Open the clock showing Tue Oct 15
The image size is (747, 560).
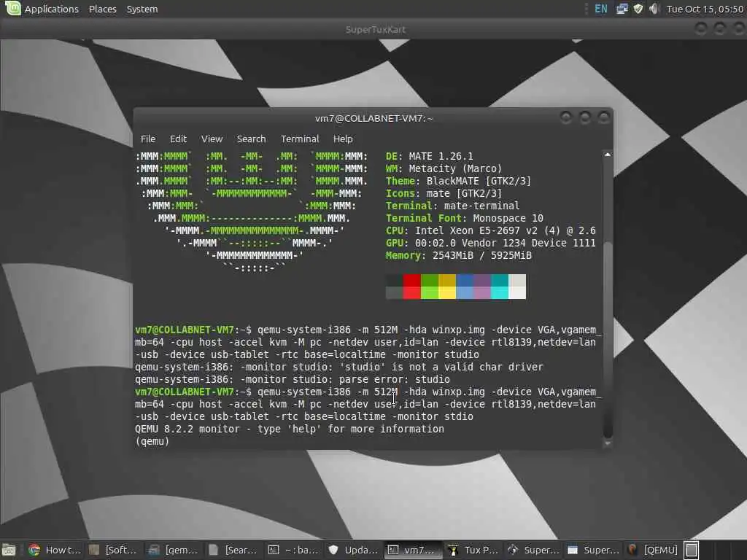click(x=705, y=9)
